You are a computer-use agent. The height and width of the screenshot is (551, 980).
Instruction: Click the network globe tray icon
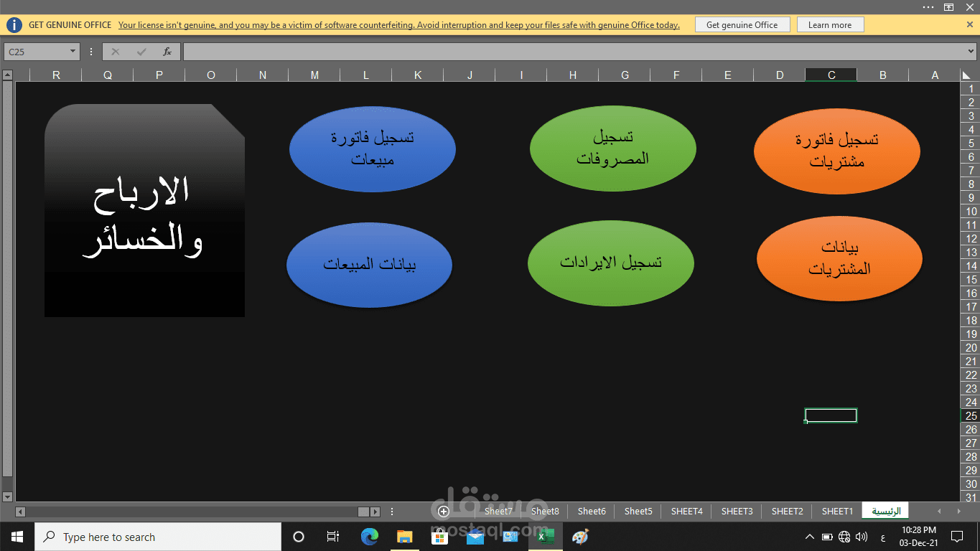pyautogui.click(x=844, y=537)
